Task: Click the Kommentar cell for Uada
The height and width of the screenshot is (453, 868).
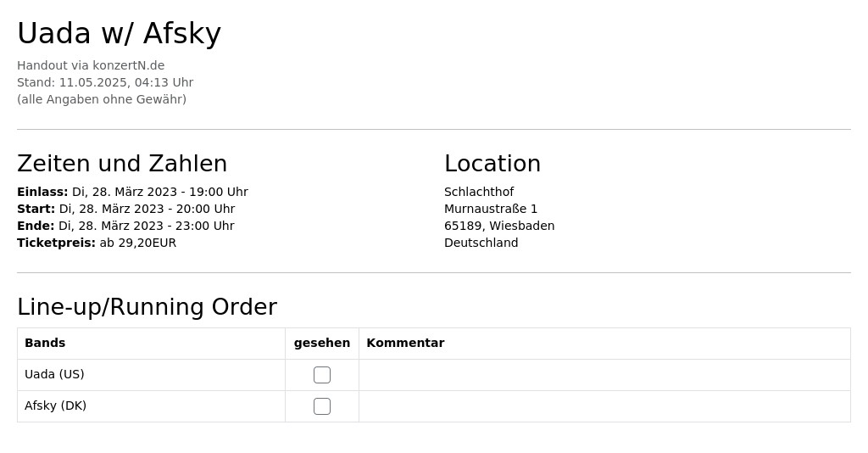Action: point(604,375)
